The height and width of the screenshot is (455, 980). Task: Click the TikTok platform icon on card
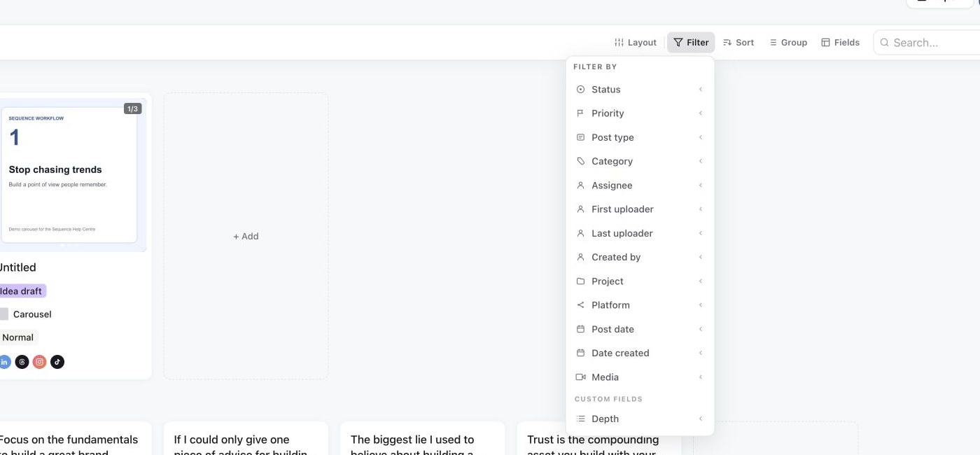(57, 362)
